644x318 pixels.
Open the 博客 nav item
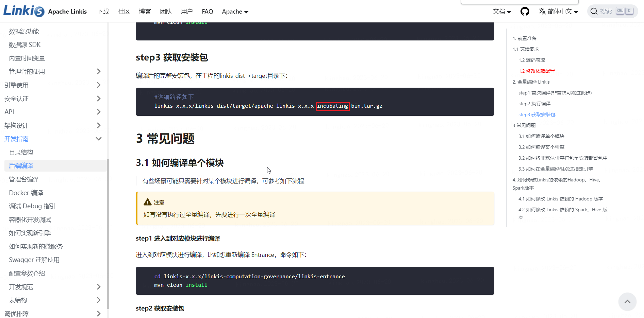pos(145,12)
